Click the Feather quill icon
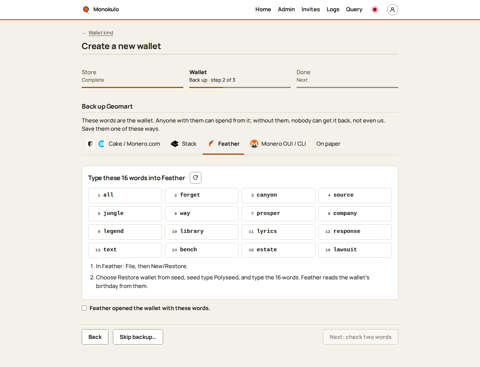The image size is (480, 367). tap(211, 144)
